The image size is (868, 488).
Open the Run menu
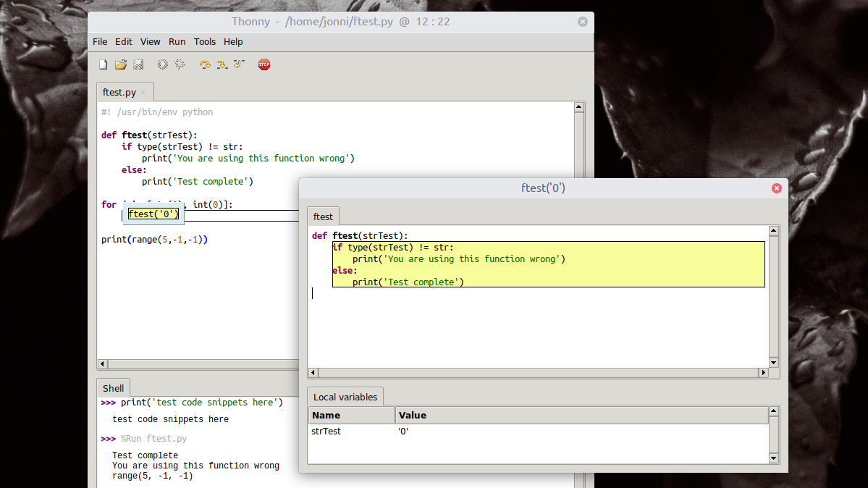point(177,41)
